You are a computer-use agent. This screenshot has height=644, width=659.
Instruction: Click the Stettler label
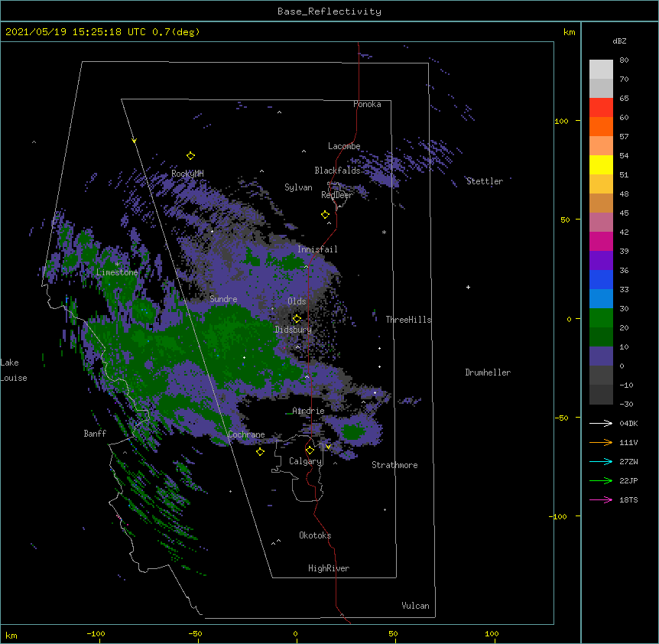[485, 181]
